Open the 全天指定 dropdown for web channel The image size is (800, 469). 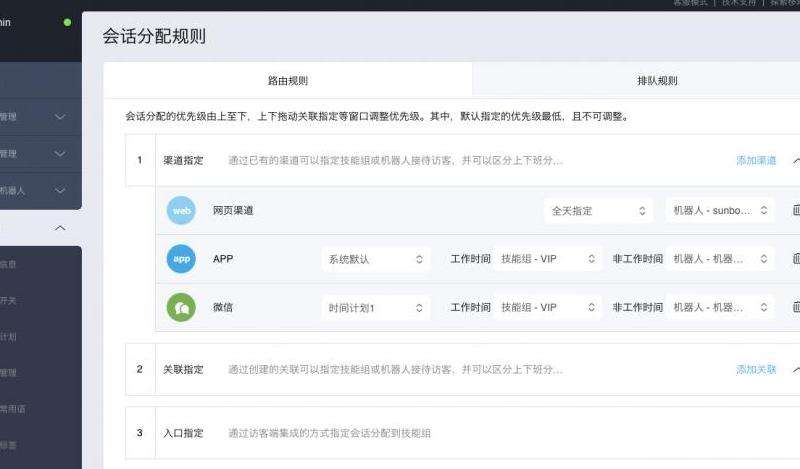[598, 211]
